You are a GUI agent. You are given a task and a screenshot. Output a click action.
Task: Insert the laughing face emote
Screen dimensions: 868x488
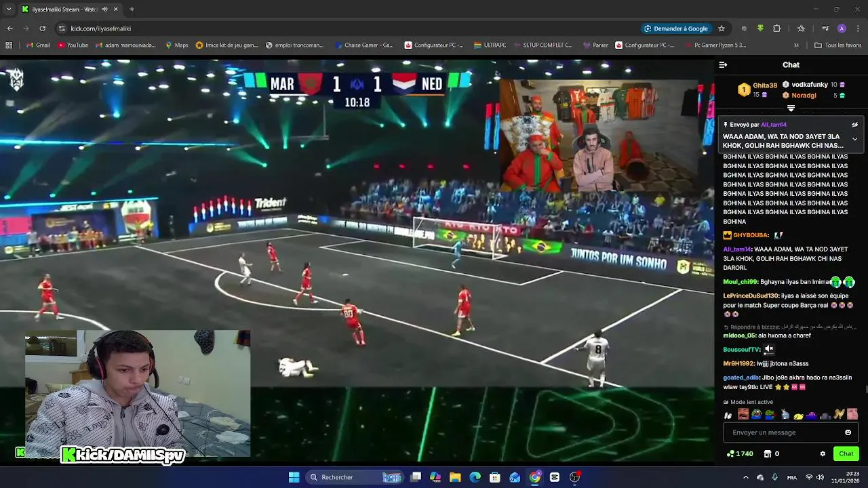[x=743, y=414]
